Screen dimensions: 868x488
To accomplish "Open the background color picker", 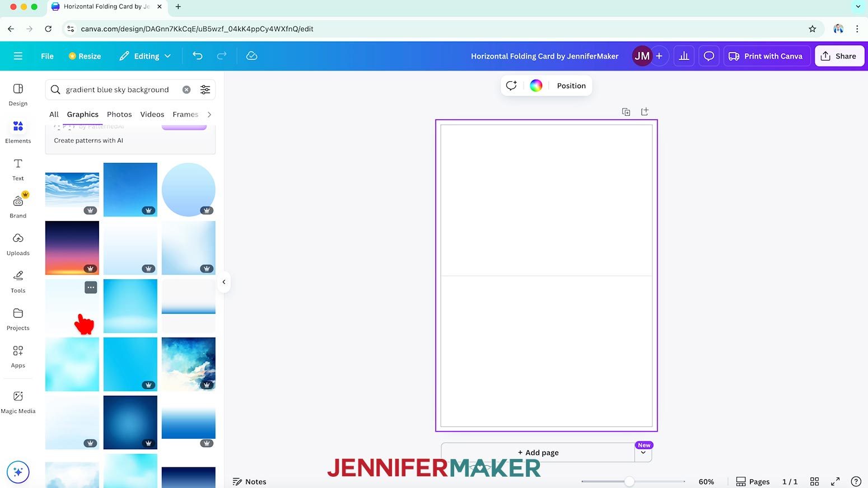I will (x=536, y=86).
